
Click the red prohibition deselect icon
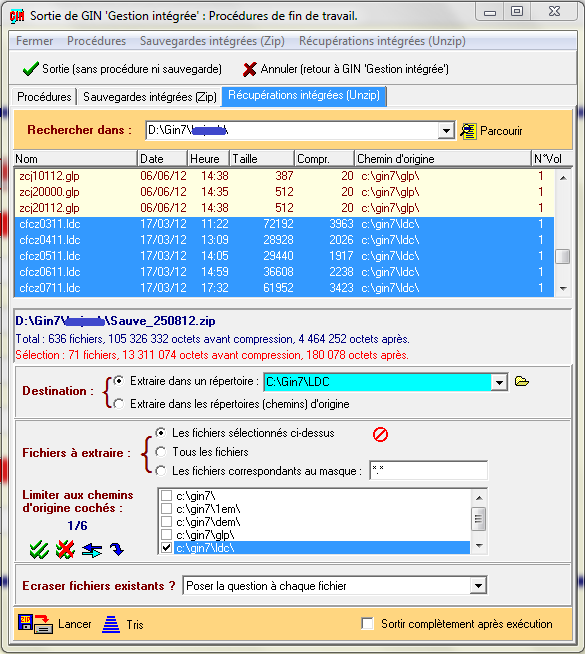380,434
